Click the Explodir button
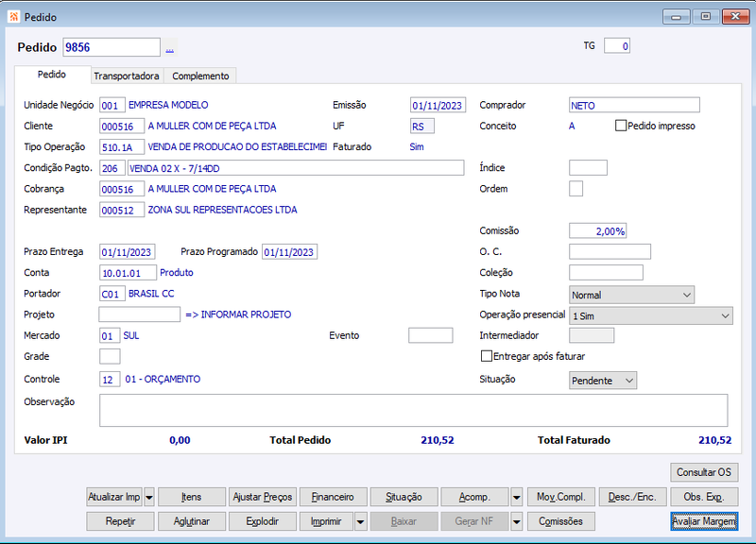The image size is (756, 544). 263,521
